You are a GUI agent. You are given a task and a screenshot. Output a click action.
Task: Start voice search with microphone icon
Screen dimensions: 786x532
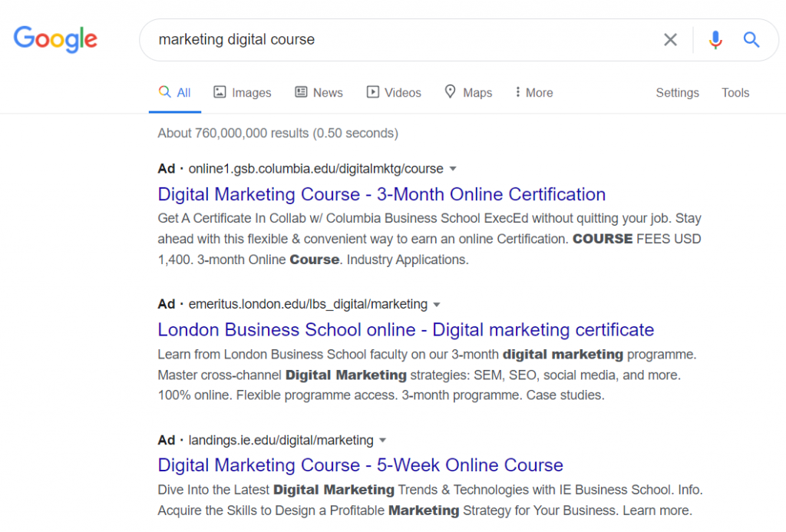715,40
